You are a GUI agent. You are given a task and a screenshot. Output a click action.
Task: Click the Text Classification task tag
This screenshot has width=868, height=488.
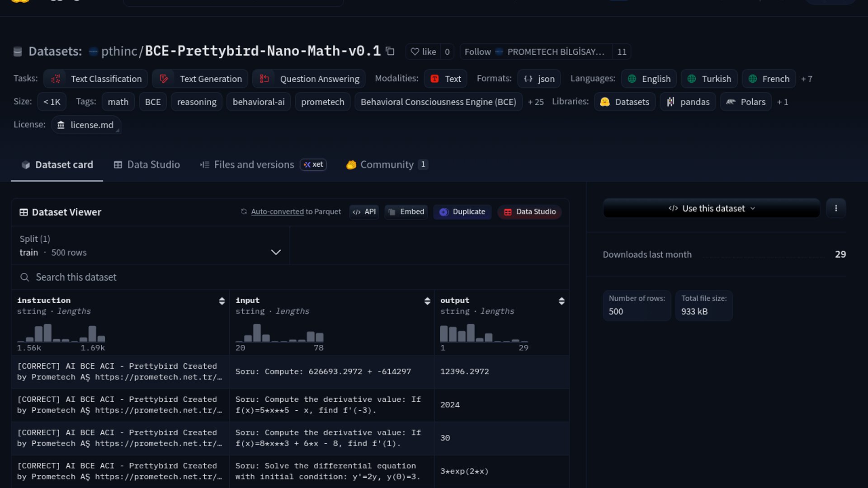96,79
